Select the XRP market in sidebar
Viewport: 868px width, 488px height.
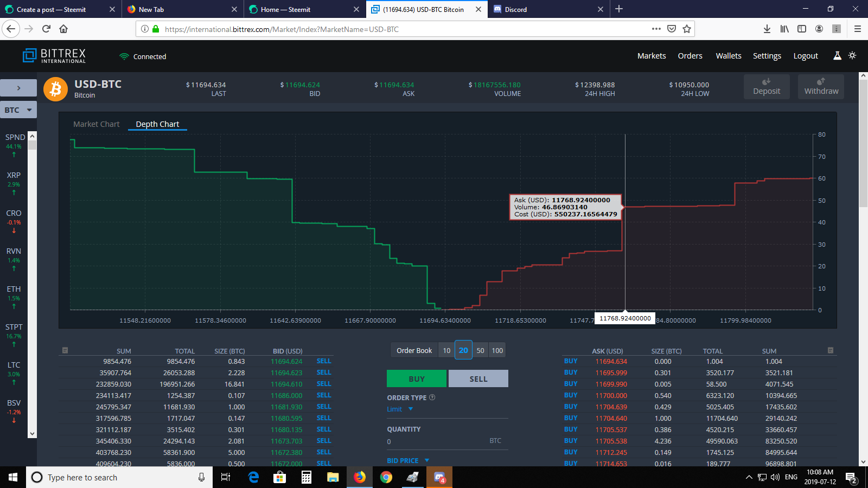pyautogui.click(x=14, y=184)
